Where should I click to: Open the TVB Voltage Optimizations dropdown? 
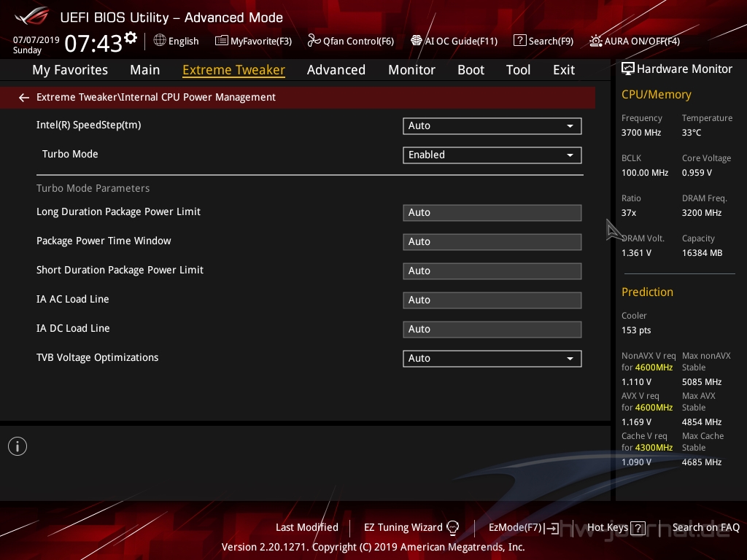pyautogui.click(x=492, y=358)
